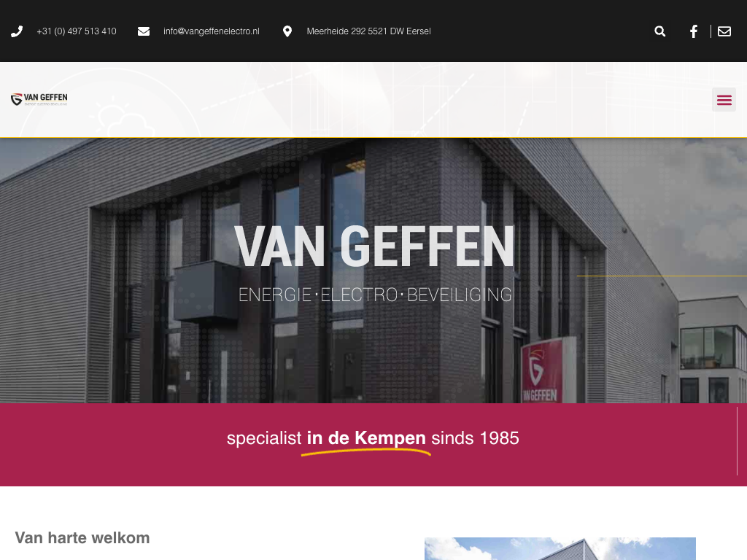This screenshot has height=560, width=747.
Task: Click the map pin location icon
Action: point(287,31)
